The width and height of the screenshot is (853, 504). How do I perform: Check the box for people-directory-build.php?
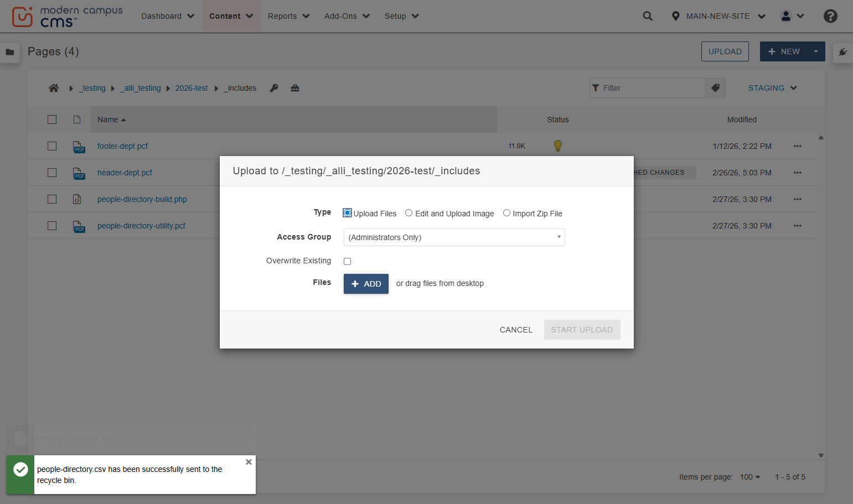click(x=52, y=199)
